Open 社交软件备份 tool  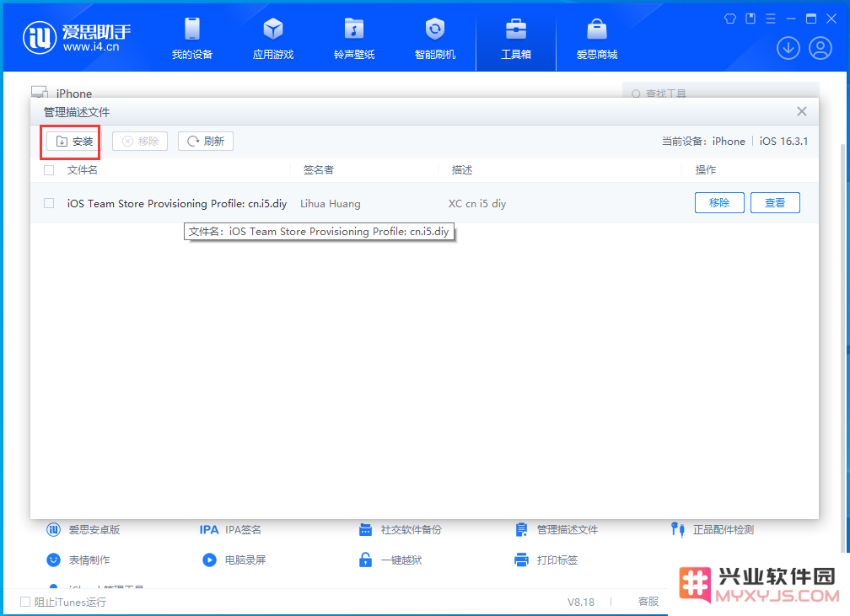[x=400, y=530]
